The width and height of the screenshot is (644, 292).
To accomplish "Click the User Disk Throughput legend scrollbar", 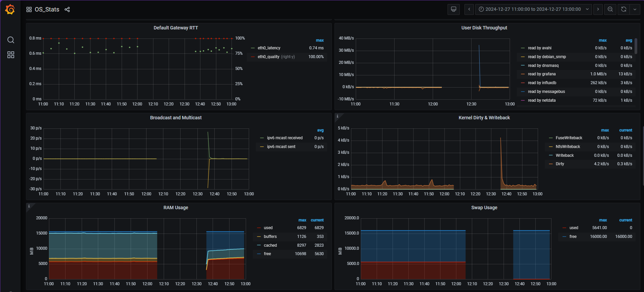I will pyautogui.click(x=636, y=46).
